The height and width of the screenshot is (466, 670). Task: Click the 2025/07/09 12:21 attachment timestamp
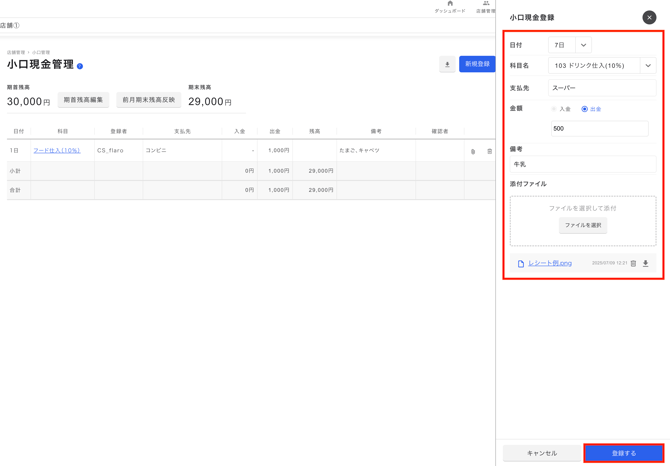tap(609, 263)
